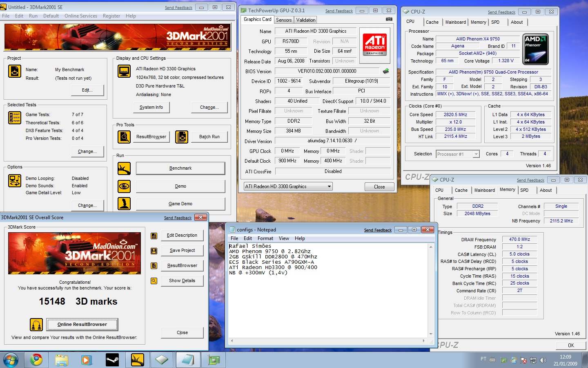
Task: Click the Selected Tests checklist icon
Action: coord(15,118)
